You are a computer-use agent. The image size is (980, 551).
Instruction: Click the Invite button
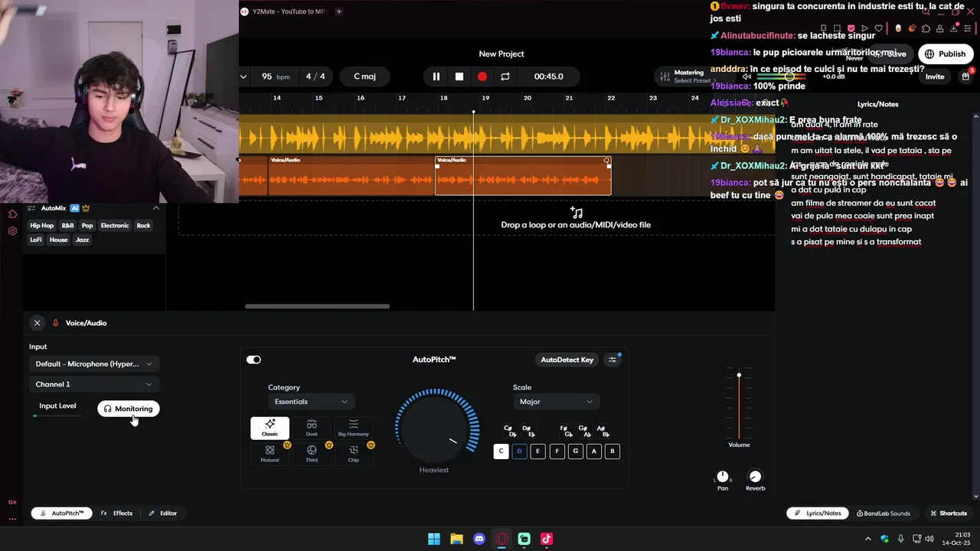point(935,77)
